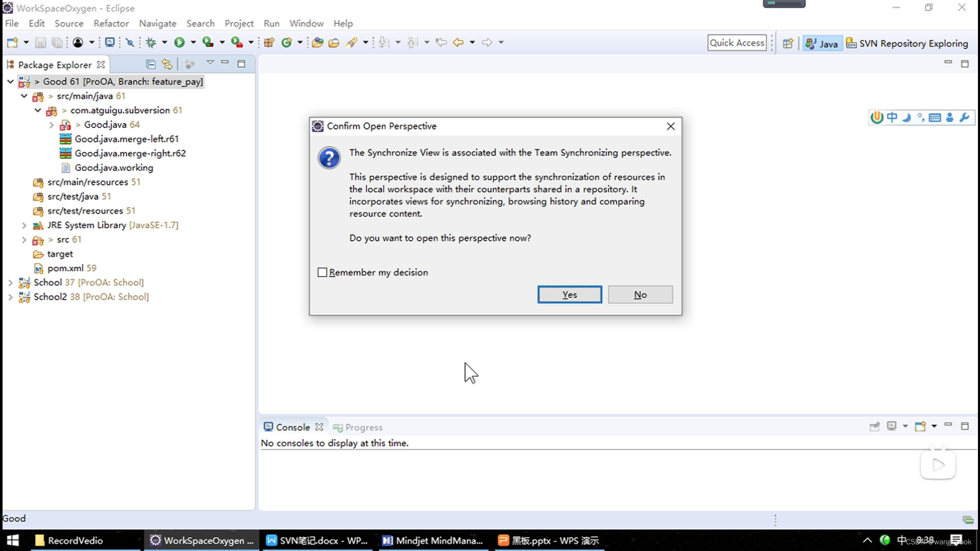The width and height of the screenshot is (980, 551).
Task: Click the Open Perspective icon
Action: pos(788,43)
